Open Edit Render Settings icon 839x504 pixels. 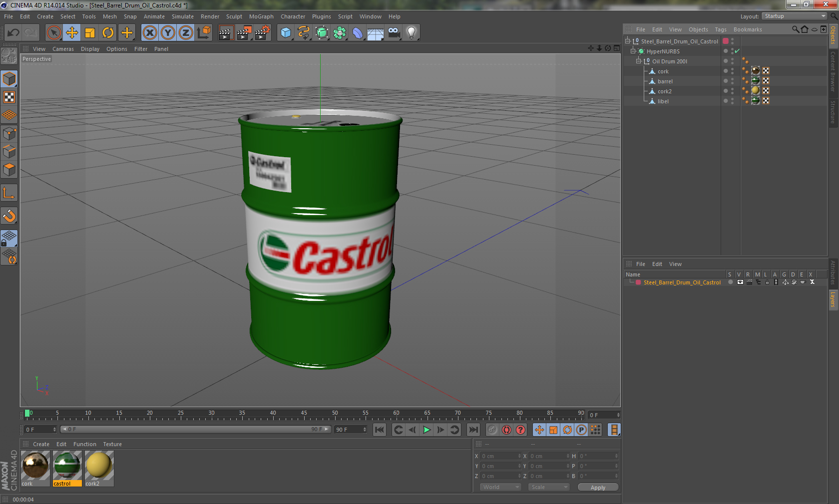coord(262,33)
